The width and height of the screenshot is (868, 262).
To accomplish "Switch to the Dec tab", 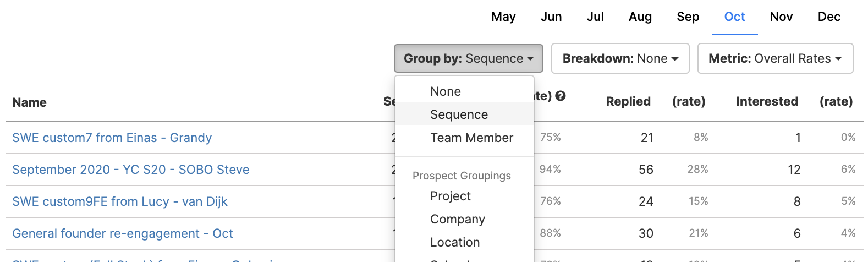I will coord(829,17).
